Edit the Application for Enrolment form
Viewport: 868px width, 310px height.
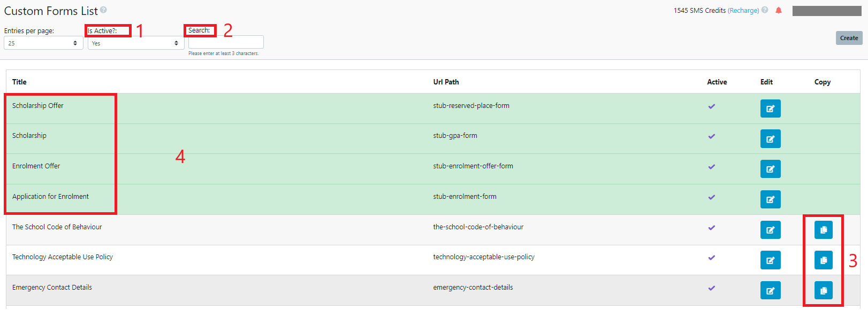pyautogui.click(x=770, y=199)
